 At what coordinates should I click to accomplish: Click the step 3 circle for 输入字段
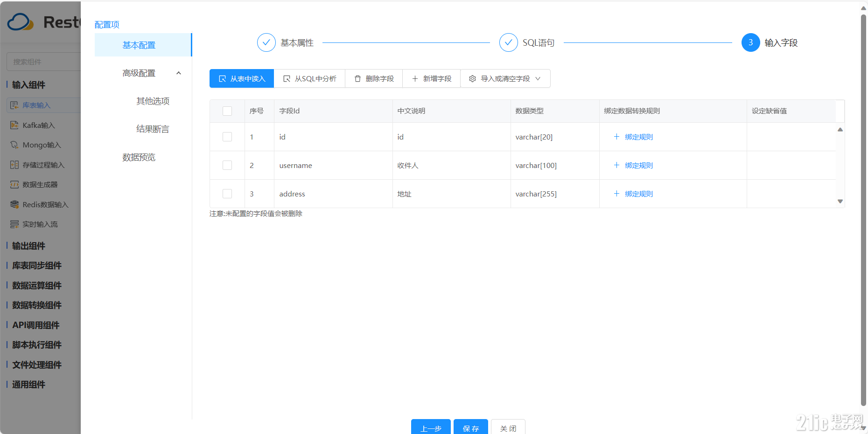[750, 42]
